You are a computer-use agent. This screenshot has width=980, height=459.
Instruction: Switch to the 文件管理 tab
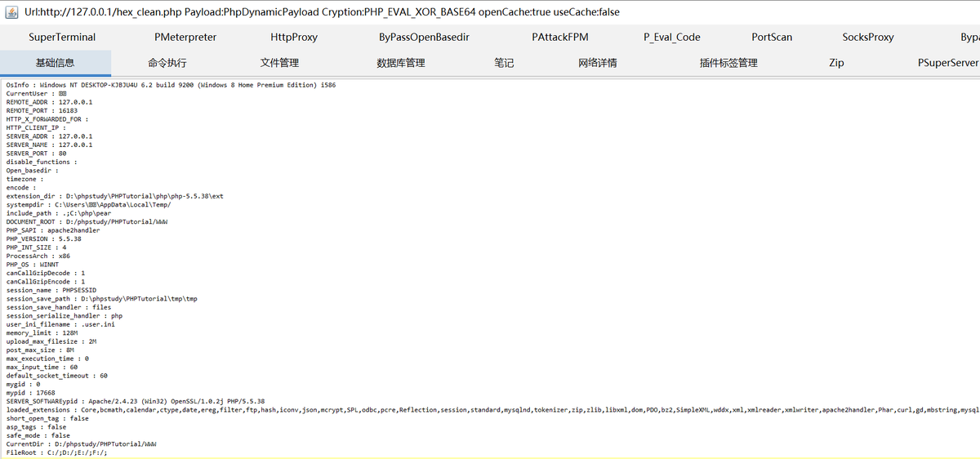(x=279, y=63)
